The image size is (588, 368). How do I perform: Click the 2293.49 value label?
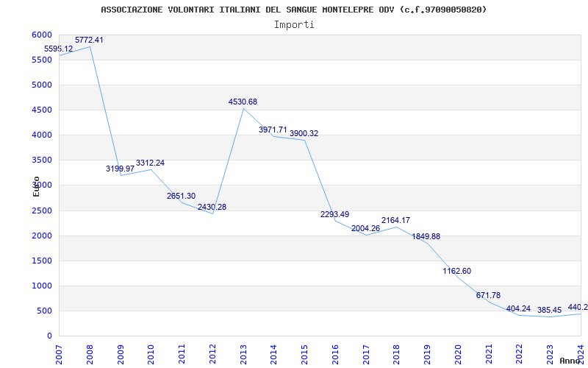click(335, 214)
